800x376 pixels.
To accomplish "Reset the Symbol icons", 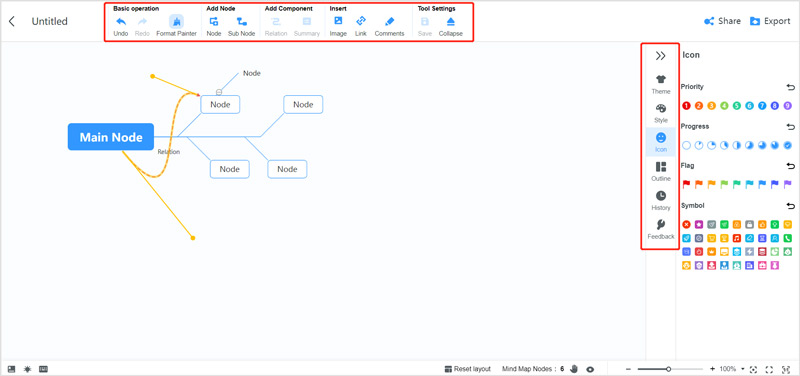I will 791,206.
